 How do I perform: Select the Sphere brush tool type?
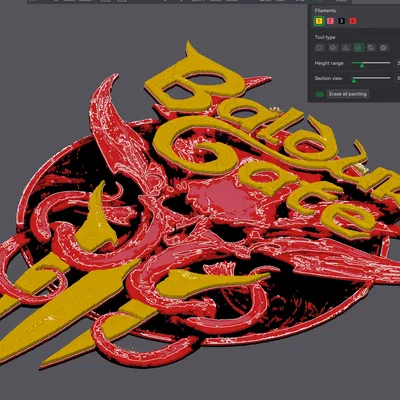tap(332, 48)
